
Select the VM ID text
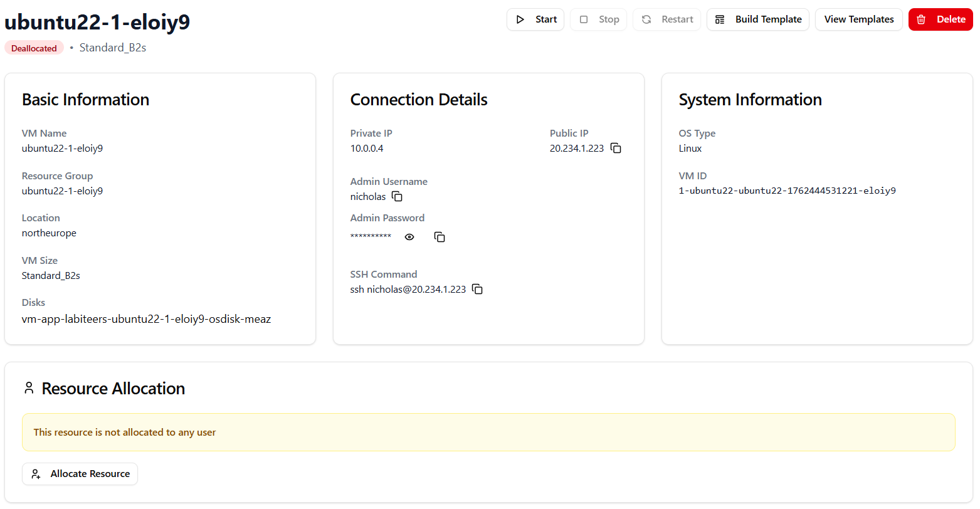pyautogui.click(x=787, y=191)
